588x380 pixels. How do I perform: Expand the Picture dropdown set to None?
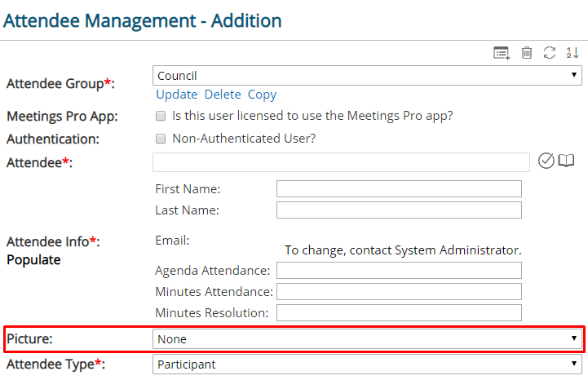coord(367,338)
